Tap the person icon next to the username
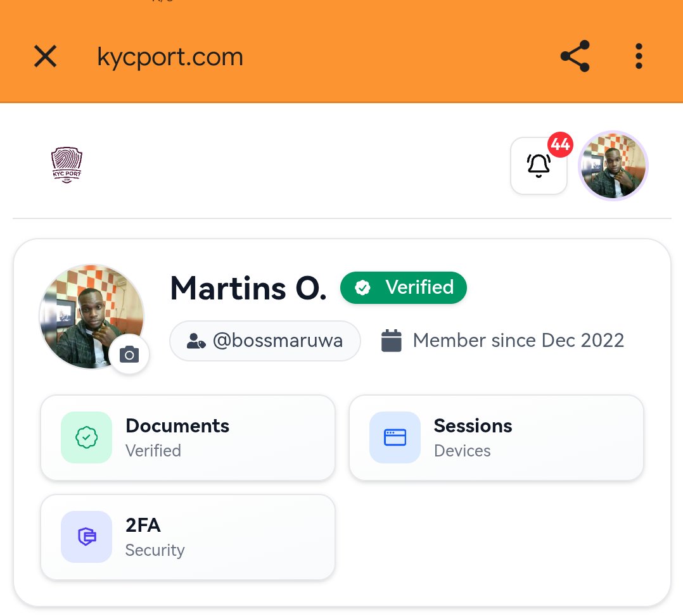 pos(196,340)
